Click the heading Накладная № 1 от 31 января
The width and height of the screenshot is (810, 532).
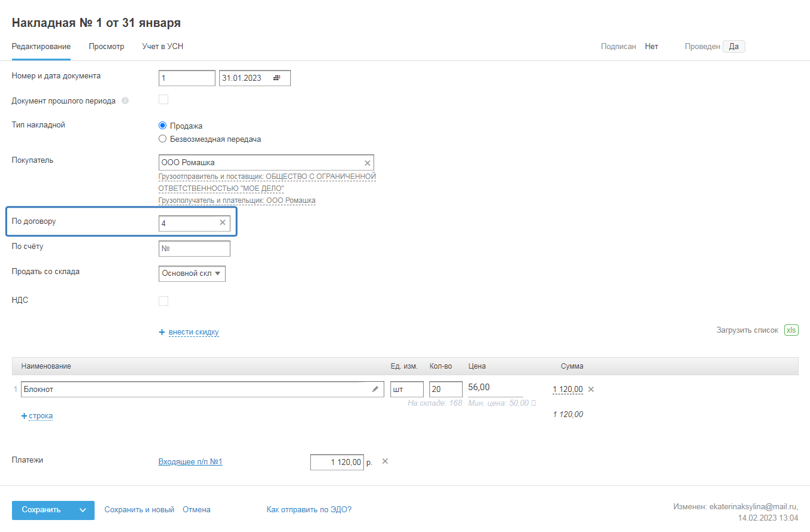tap(96, 23)
